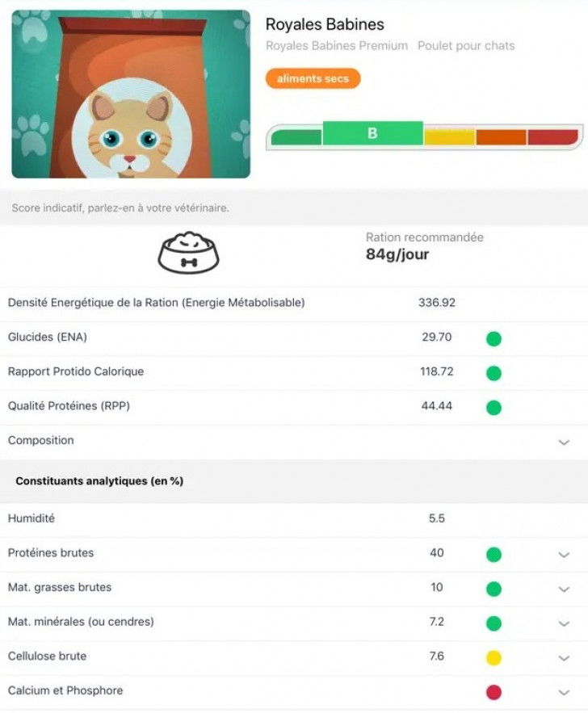Click the green dot next to Qualité Protéines (RPP)
Image resolution: width=588 pixels, height=713 pixels.
[x=493, y=408]
